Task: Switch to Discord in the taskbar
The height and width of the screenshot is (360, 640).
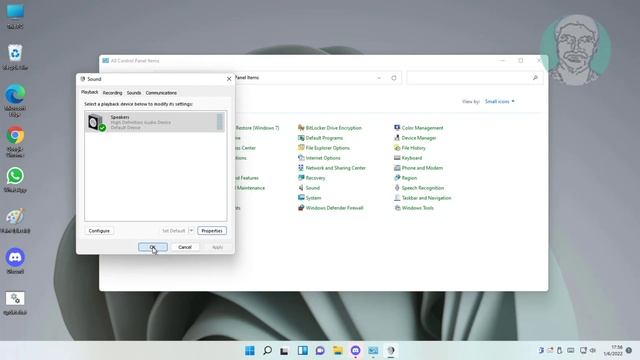Action: coord(356,350)
